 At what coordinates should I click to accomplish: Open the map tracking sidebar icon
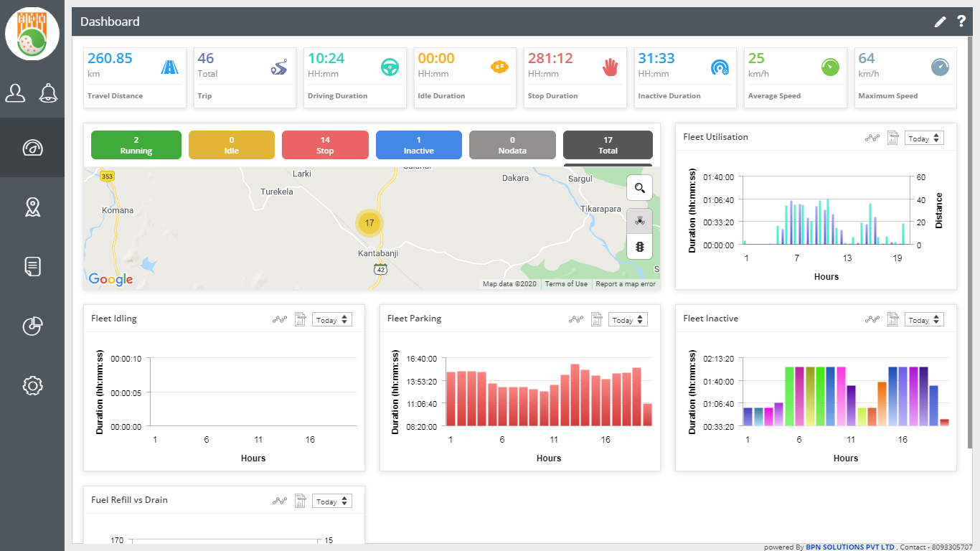point(32,207)
